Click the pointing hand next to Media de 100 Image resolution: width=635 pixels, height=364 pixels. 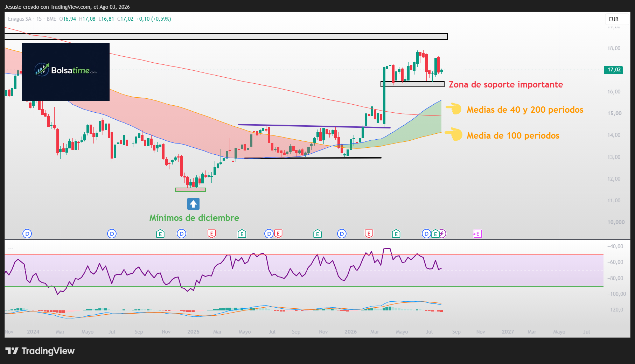click(x=454, y=134)
